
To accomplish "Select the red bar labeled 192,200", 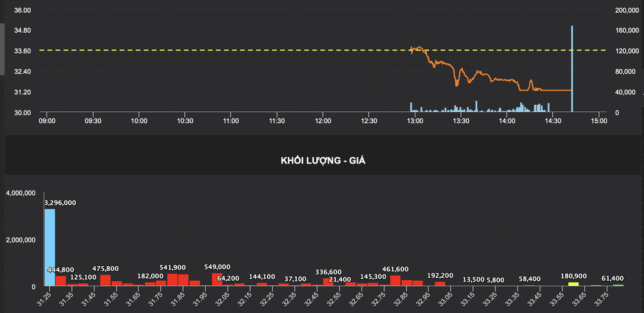I will pyautogui.click(x=440, y=283).
